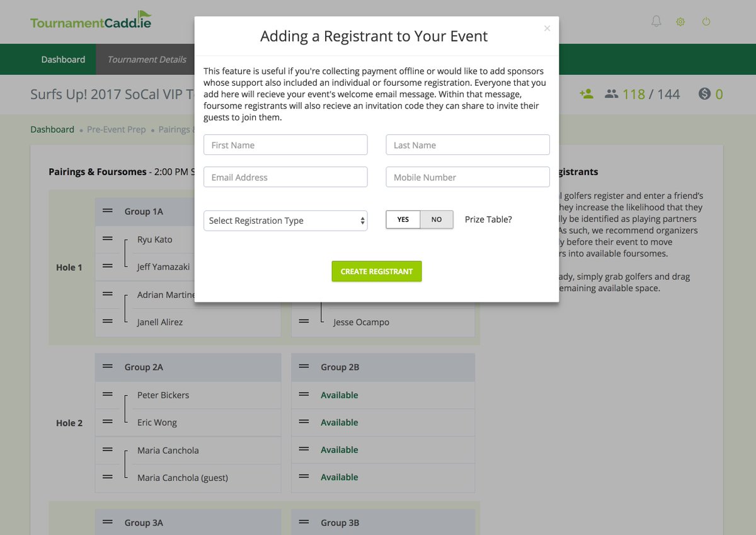The image size is (756, 535).
Task: Click the Last Name field
Action: 468,145
